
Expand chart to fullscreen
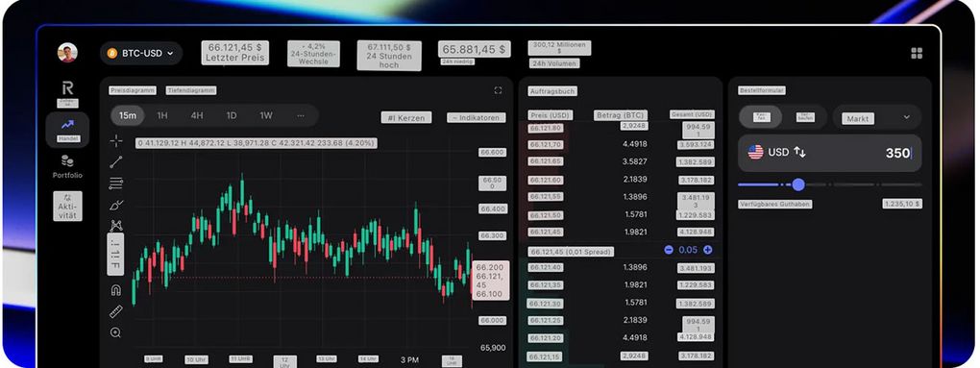coord(498,90)
